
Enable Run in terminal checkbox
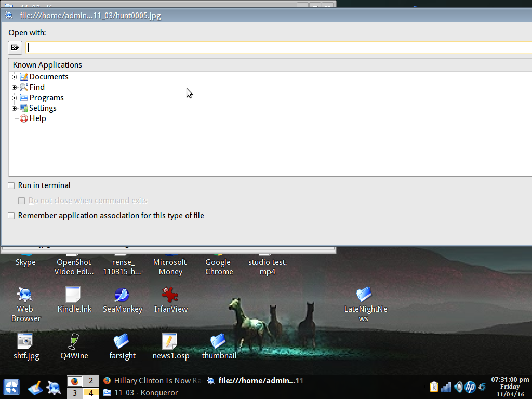[11, 185]
